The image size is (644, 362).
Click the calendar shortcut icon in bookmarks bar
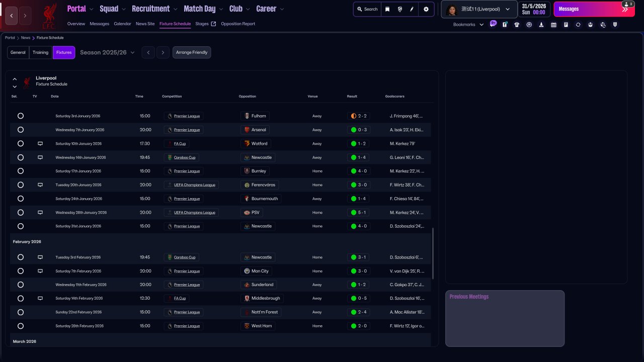(x=553, y=25)
